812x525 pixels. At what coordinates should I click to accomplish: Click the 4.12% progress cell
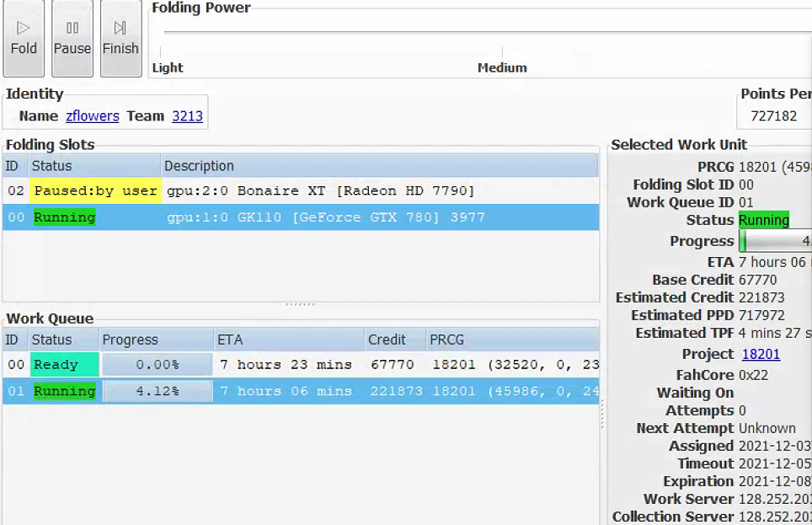(x=157, y=391)
